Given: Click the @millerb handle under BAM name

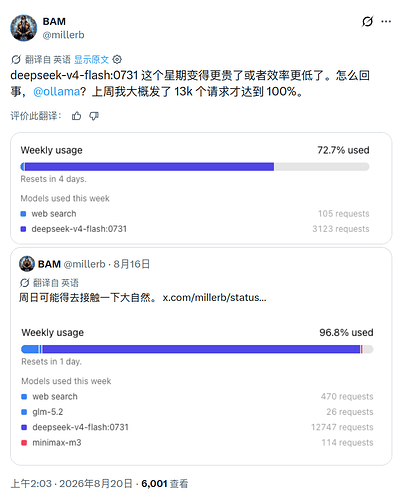Looking at the screenshot, I should tap(63, 35).
